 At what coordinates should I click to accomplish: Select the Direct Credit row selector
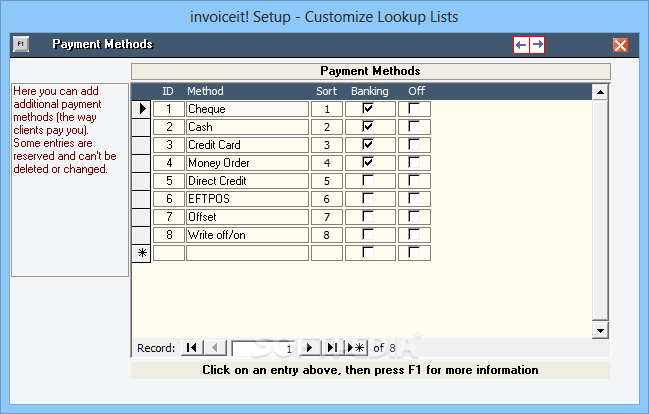(141, 181)
